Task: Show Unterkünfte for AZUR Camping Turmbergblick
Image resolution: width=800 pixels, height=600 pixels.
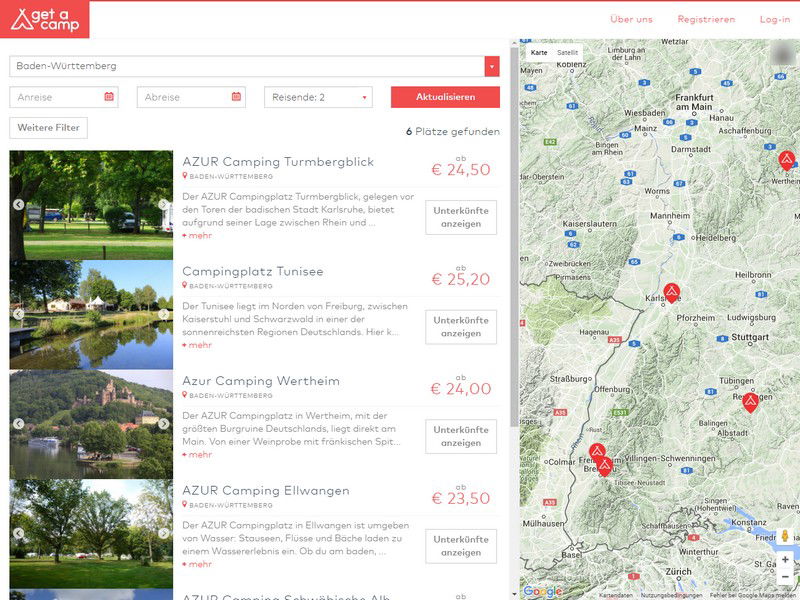Action: click(461, 217)
